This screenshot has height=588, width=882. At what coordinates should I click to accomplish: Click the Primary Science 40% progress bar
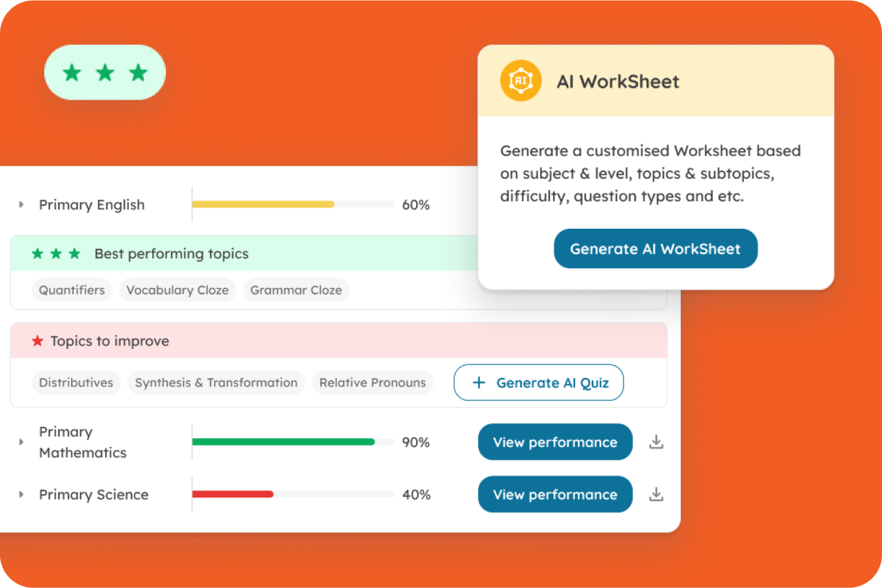click(293, 495)
